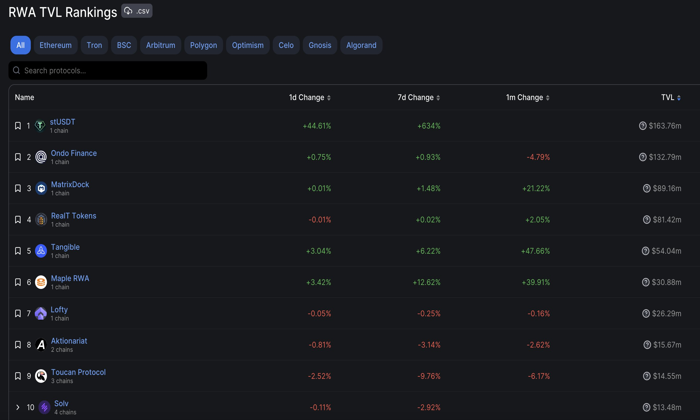Filter rankings by Celo
The width and height of the screenshot is (700, 420).
pos(286,45)
